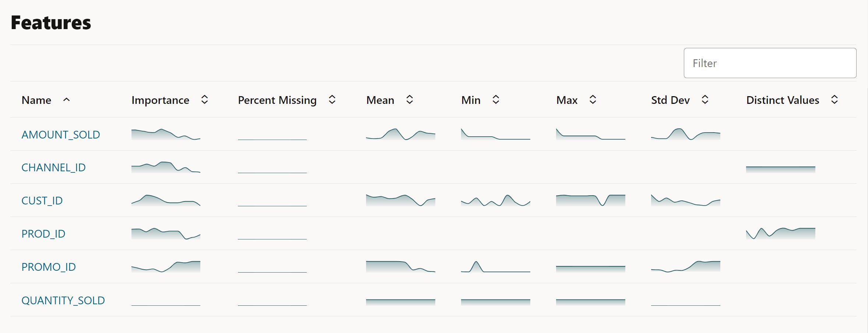
Task: Click the Max column sort icon
Action: pyautogui.click(x=593, y=100)
